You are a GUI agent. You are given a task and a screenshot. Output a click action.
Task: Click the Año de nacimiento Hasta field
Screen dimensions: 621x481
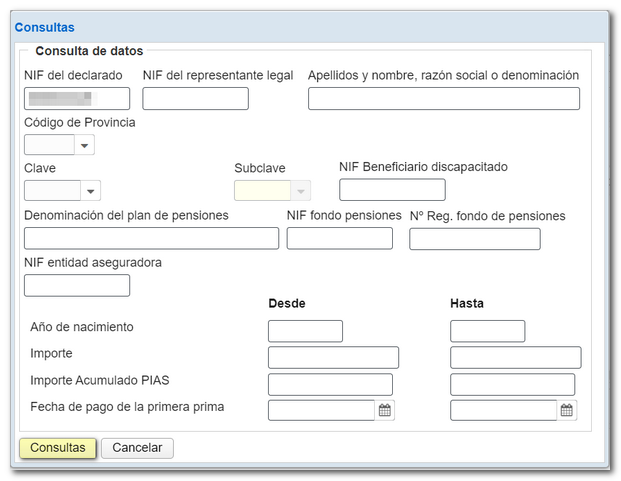click(487, 331)
